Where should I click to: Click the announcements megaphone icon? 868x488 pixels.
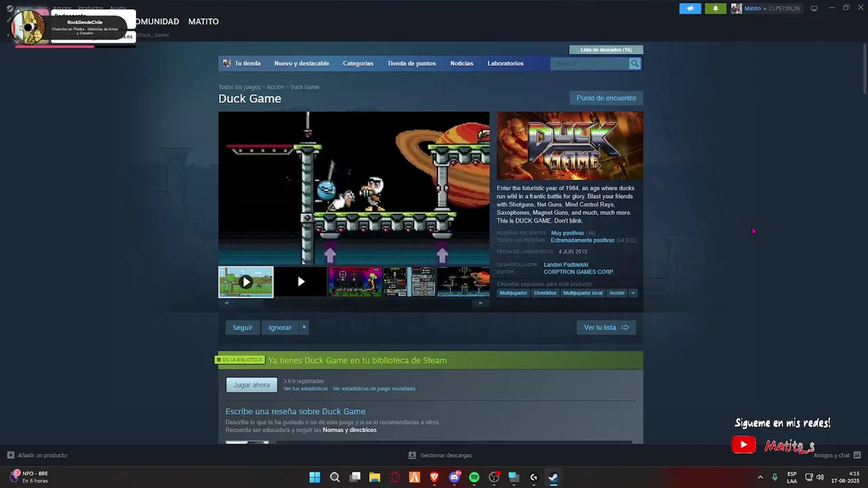690,9
